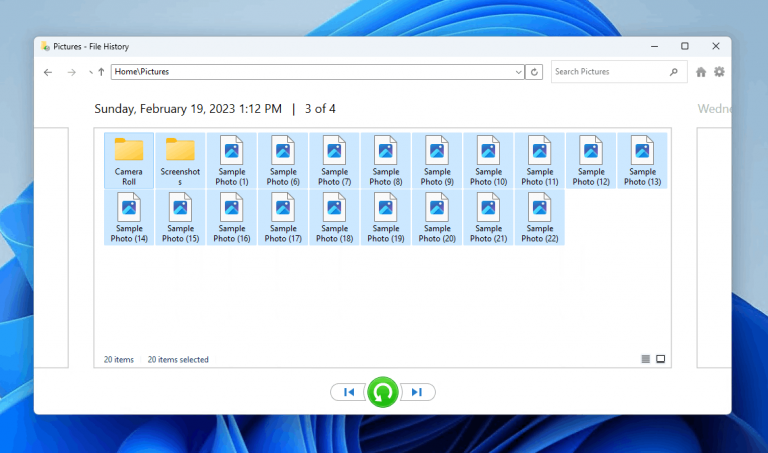
Task: Go to the next backup version
Action: point(417,392)
